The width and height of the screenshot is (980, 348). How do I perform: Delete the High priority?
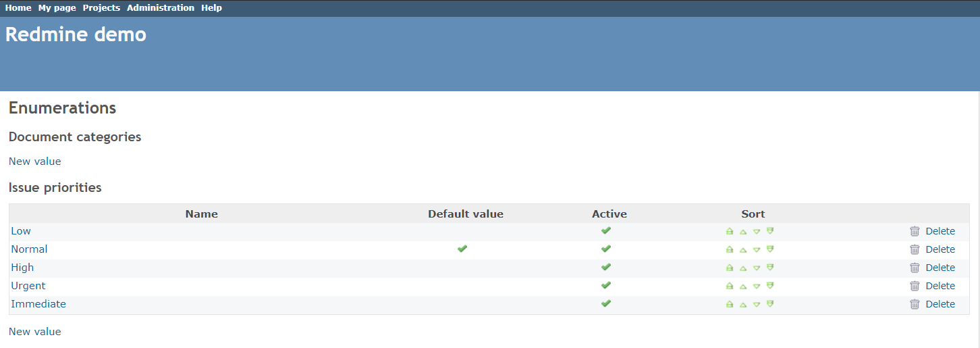(940, 268)
